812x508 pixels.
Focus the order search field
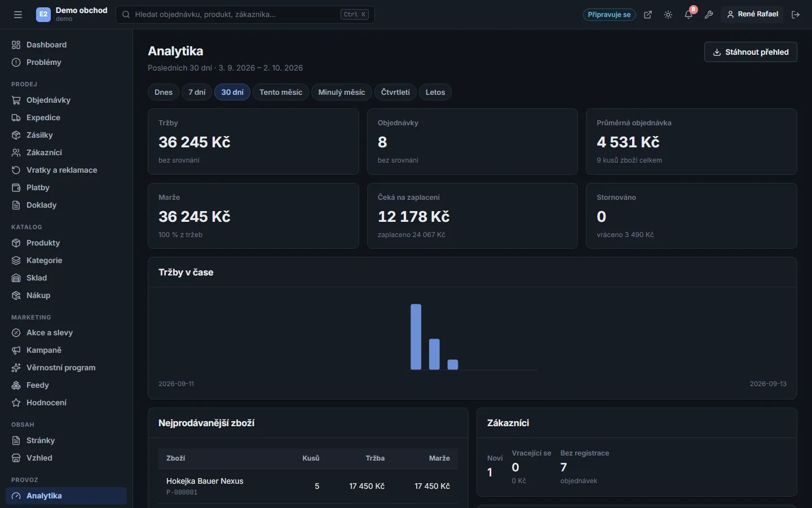(245, 15)
